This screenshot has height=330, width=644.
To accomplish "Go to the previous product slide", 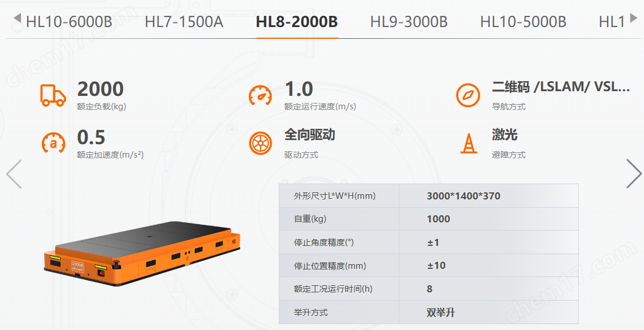I will click(x=14, y=174).
